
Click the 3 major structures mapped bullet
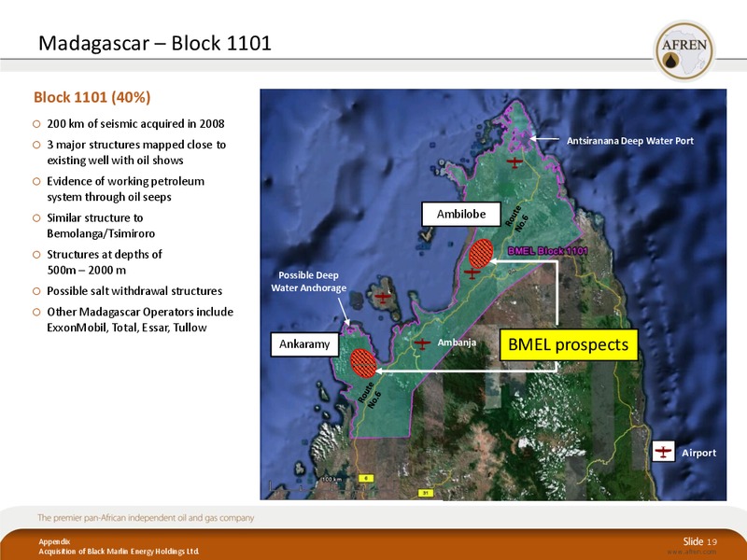[x=136, y=152]
